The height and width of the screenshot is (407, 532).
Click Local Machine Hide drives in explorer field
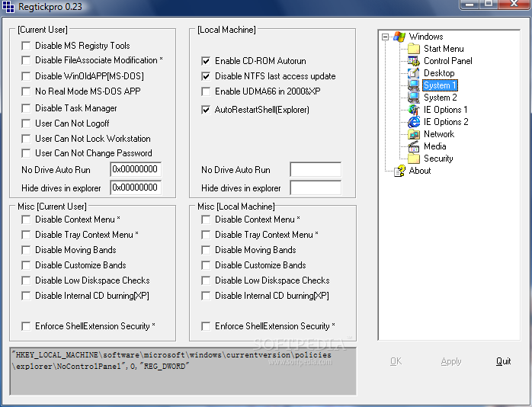pos(316,187)
